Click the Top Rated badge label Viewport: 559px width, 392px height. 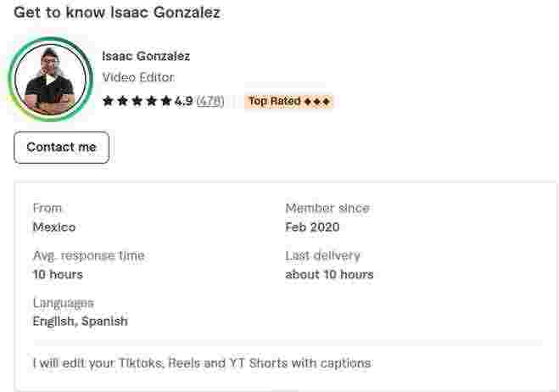[274, 102]
